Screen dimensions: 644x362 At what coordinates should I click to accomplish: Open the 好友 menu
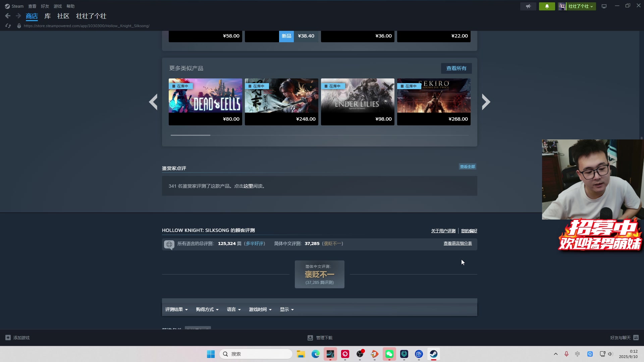(45, 6)
